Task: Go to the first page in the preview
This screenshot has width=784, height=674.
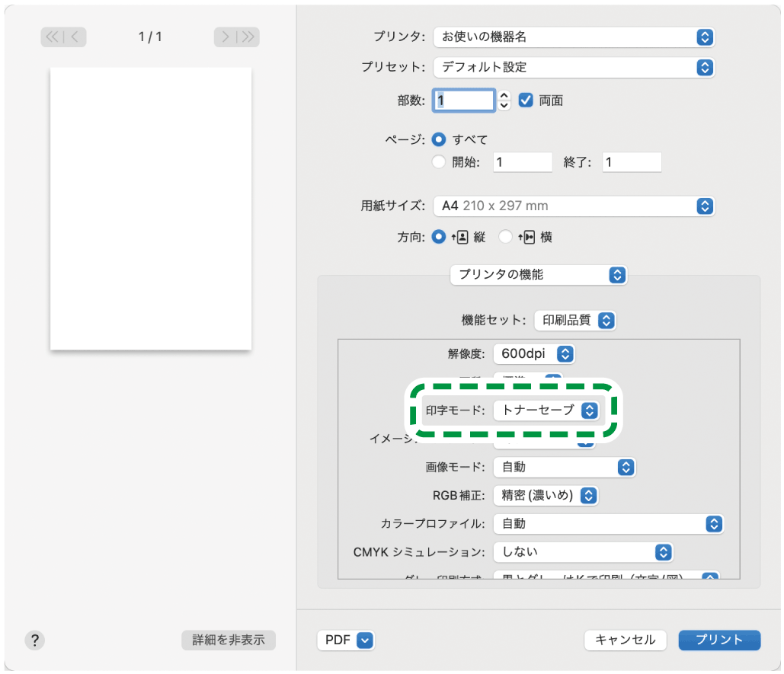Action: [51, 37]
